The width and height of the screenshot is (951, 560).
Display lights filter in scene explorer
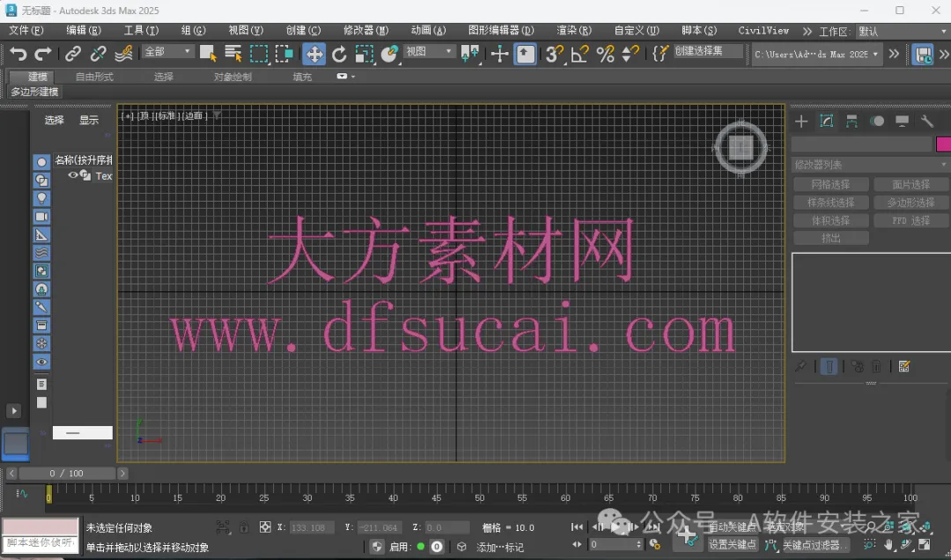pyautogui.click(x=41, y=198)
